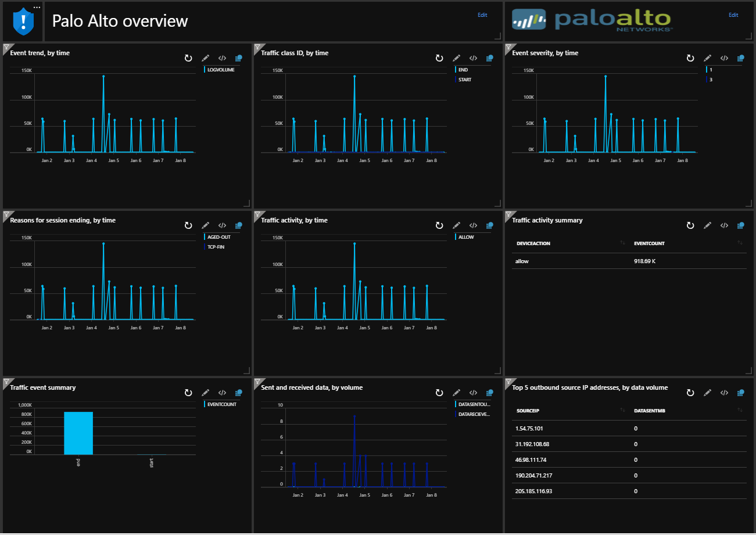Toggle severity 3 in the Event severity legend
Image resolution: width=756 pixels, height=535 pixels.
710,80
